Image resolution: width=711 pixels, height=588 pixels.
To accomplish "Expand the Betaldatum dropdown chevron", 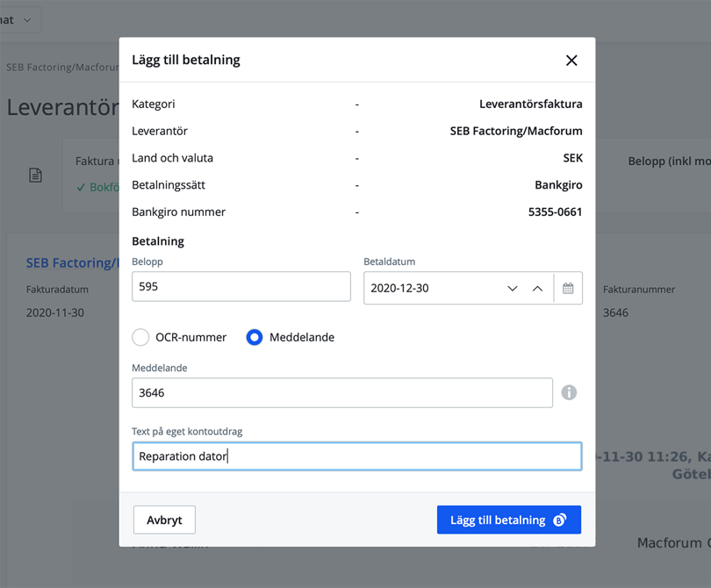I will click(512, 287).
